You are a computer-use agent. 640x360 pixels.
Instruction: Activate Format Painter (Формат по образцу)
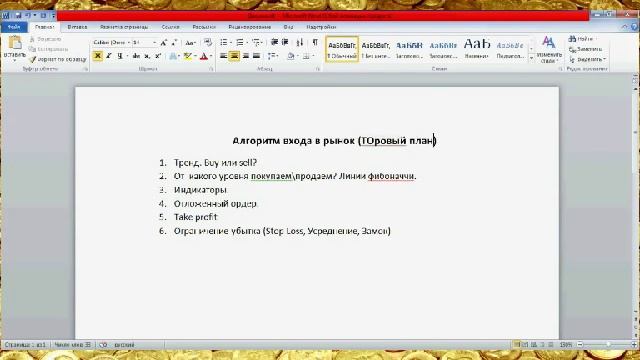pyautogui.click(x=58, y=59)
